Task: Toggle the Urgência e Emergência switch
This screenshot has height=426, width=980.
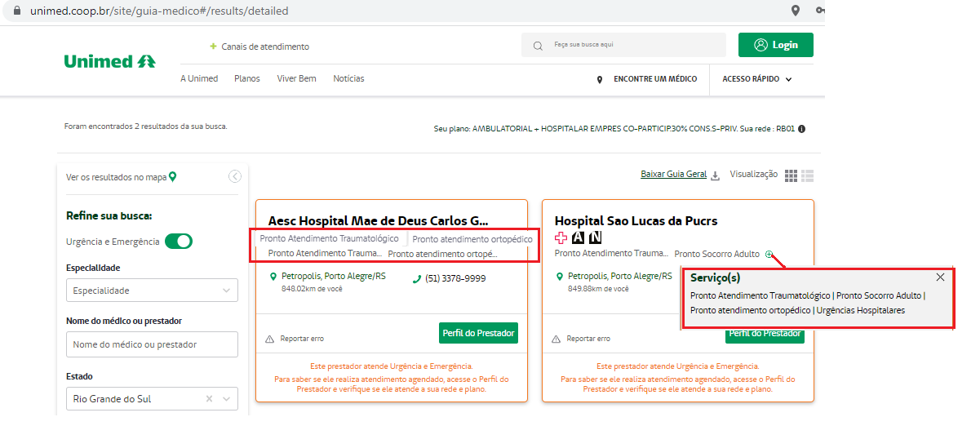Action: (179, 242)
